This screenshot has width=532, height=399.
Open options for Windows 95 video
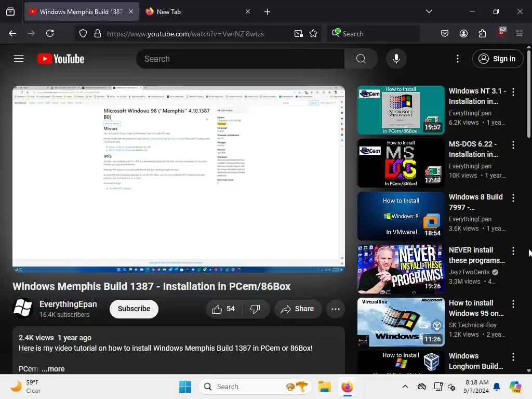[513, 303]
